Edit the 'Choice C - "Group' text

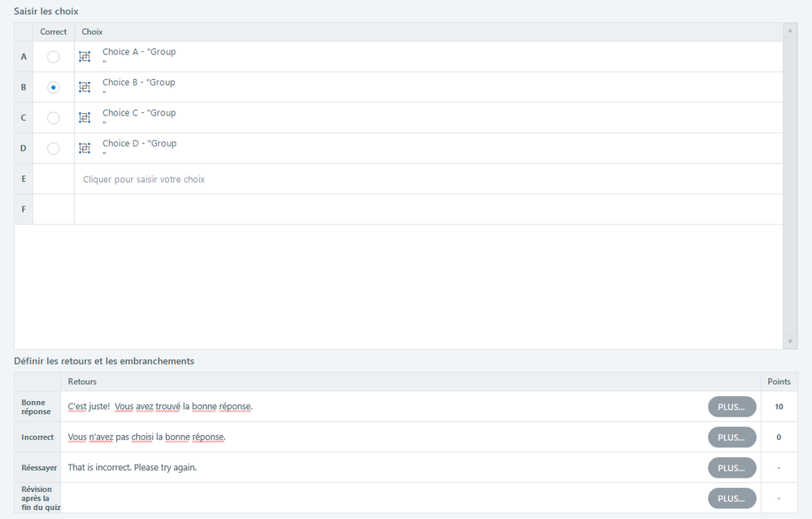tap(139, 113)
